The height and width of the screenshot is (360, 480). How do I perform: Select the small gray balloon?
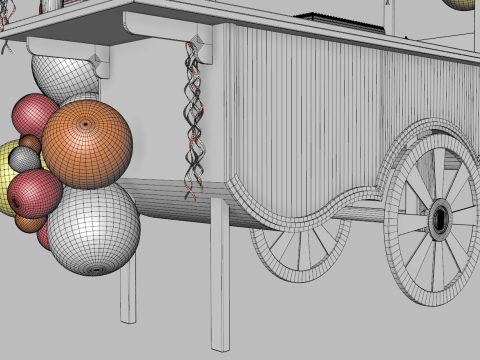pyautogui.click(x=24, y=159)
